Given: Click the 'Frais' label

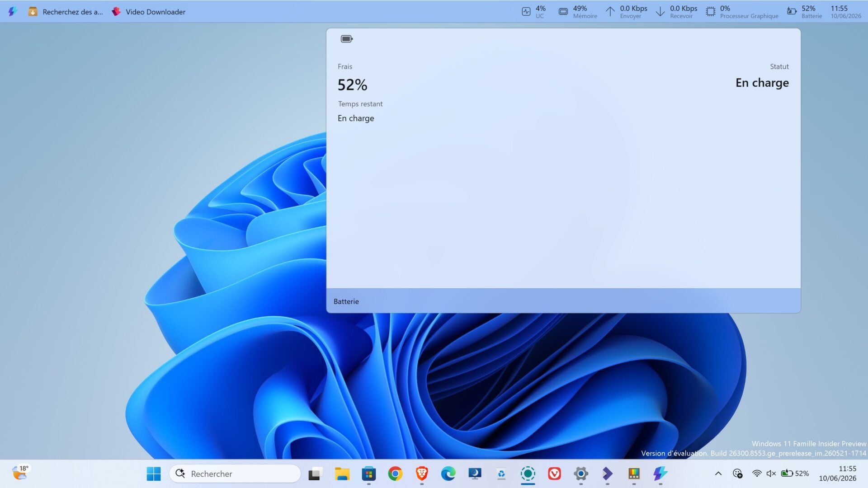Looking at the screenshot, I should [x=345, y=66].
